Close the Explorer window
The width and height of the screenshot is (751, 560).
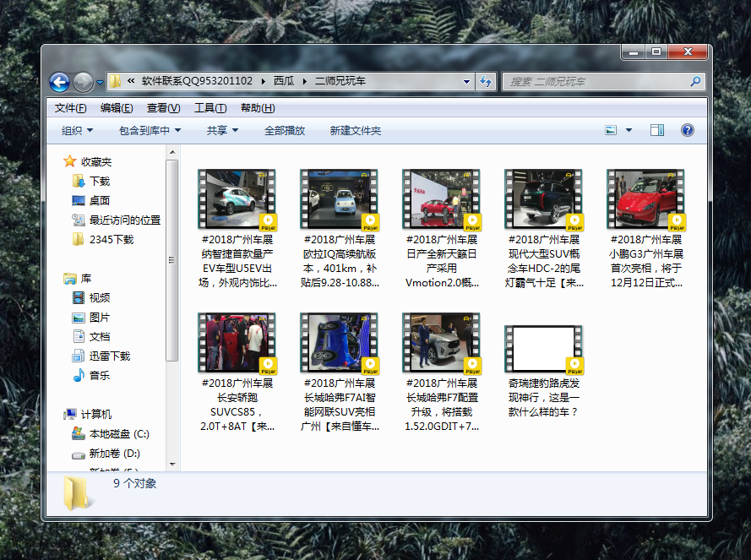[x=688, y=52]
